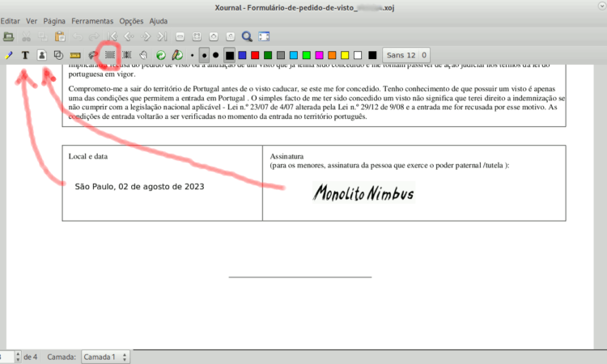The image size is (607, 364).
Task: Click the Undo arrow icon
Action: click(x=78, y=36)
